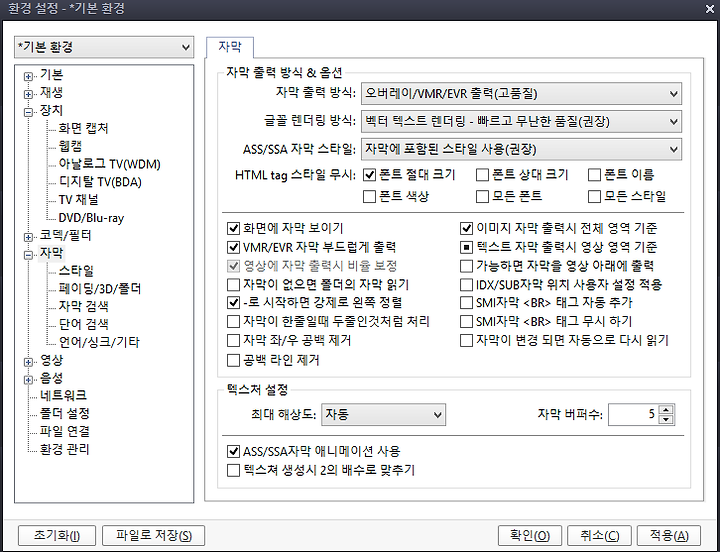720x552 pixels.
Task: Enable 자막이 없으면 폴더의 자막 읽기
Action: pos(234,285)
